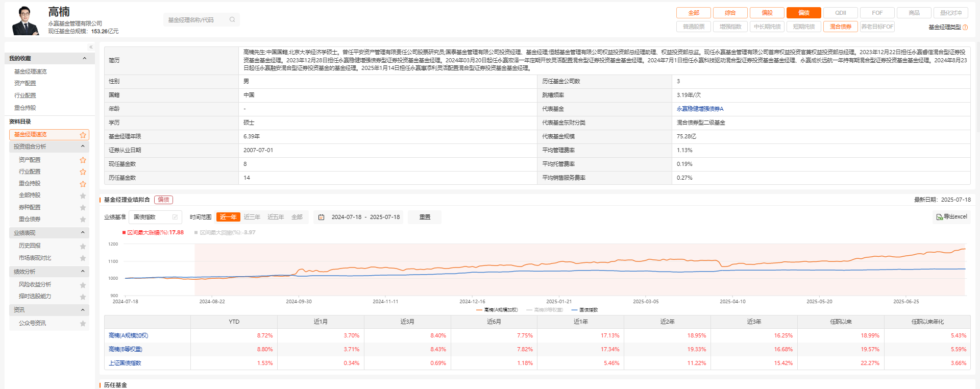Toggle 高楠(A规模加权) chart legend series
The height and width of the screenshot is (389, 980).
(497, 310)
